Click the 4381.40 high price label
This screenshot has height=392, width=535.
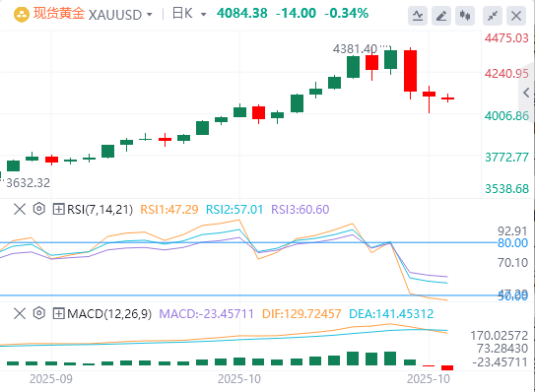(x=355, y=49)
